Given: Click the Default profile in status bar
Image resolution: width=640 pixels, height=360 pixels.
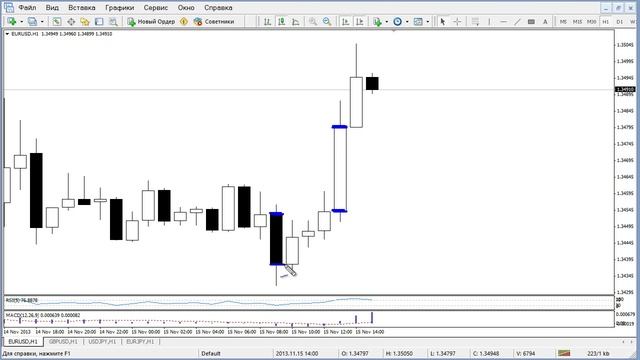Looking at the screenshot, I should [211, 353].
